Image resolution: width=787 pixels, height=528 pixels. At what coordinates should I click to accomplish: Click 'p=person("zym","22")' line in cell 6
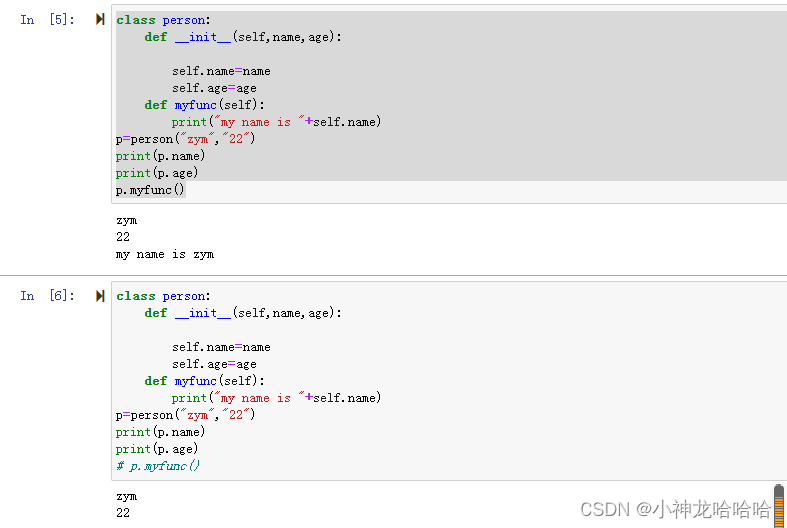pyautogui.click(x=186, y=415)
